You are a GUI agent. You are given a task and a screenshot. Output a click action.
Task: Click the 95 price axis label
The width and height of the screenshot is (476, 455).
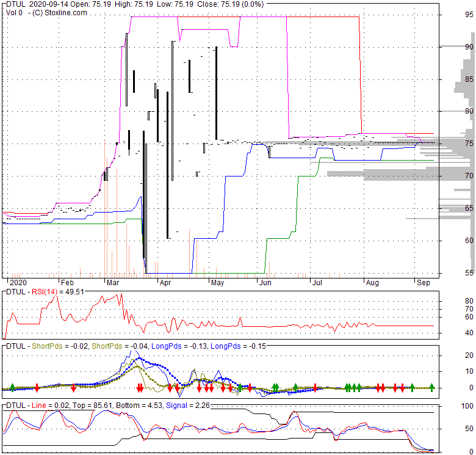click(469, 14)
